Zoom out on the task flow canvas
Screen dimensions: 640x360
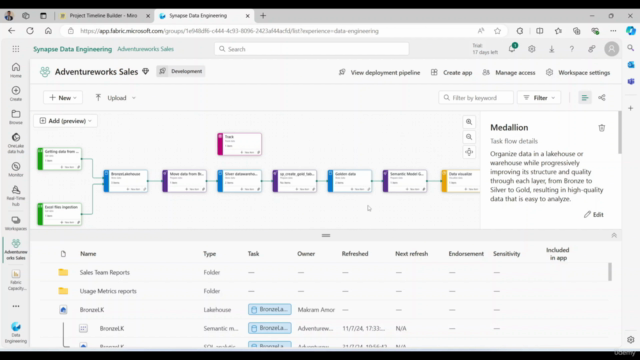(469, 137)
